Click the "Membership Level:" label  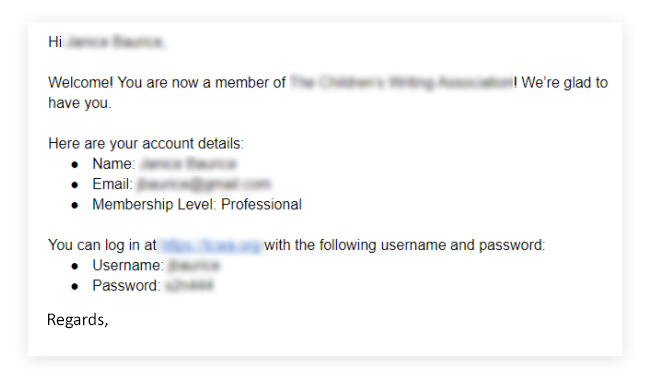(x=154, y=204)
